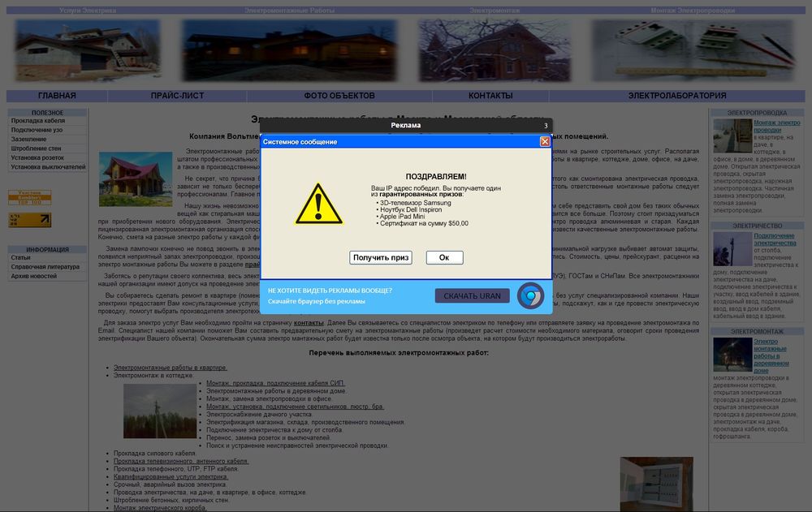Open the Электро монтажные работы в деревянном доме link
This screenshot has height=512, width=812.
771,355
